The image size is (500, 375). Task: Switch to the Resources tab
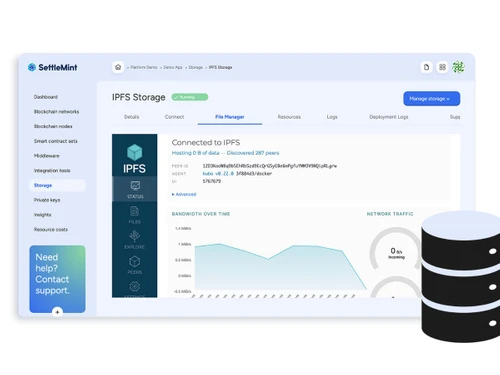coord(289,117)
